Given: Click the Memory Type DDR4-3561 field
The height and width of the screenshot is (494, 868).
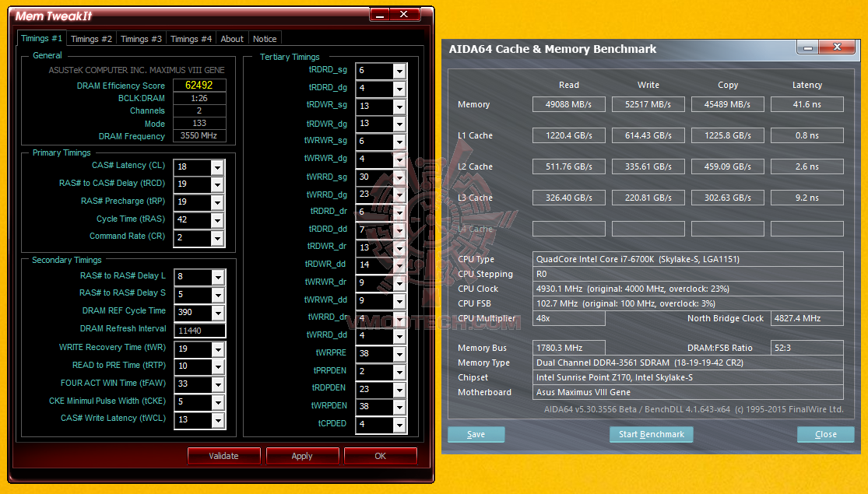Looking at the screenshot, I should coord(688,363).
